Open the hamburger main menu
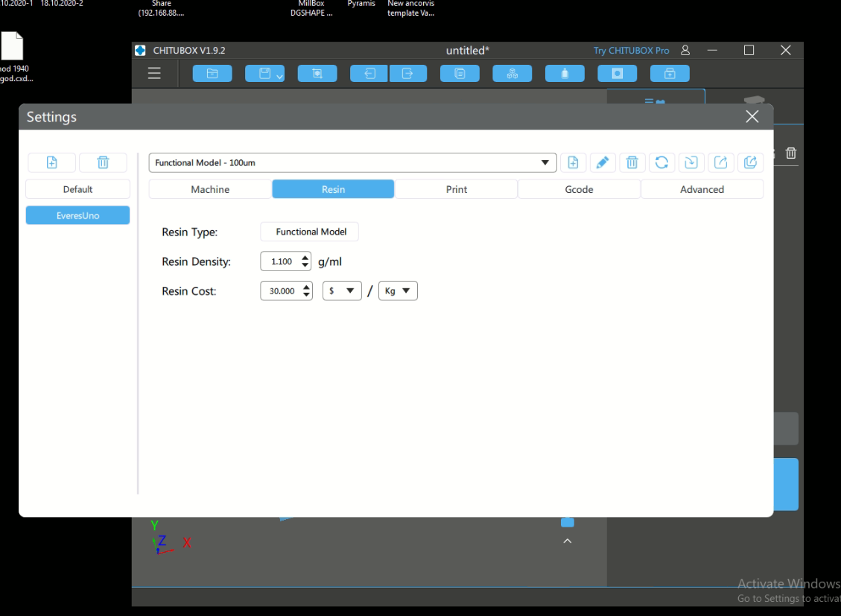 click(154, 73)
